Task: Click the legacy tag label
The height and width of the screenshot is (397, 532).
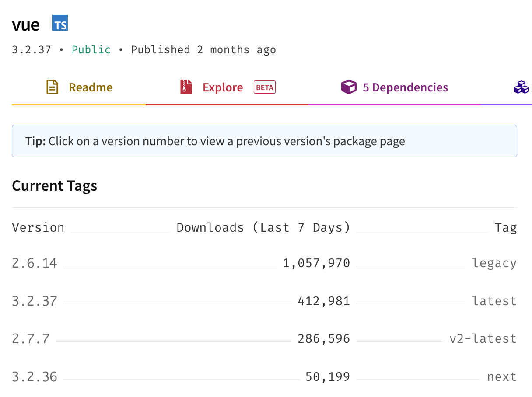Action: click(x=494, y=263)
